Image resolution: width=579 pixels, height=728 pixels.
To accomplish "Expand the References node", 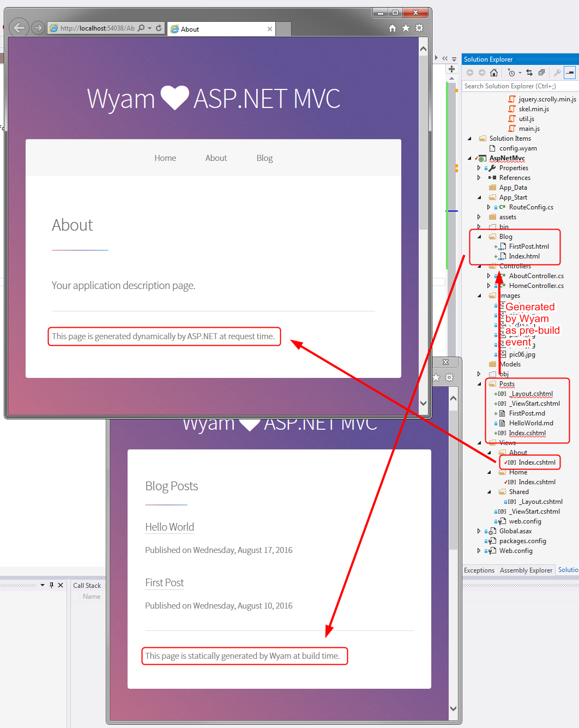I will point(479,178).
